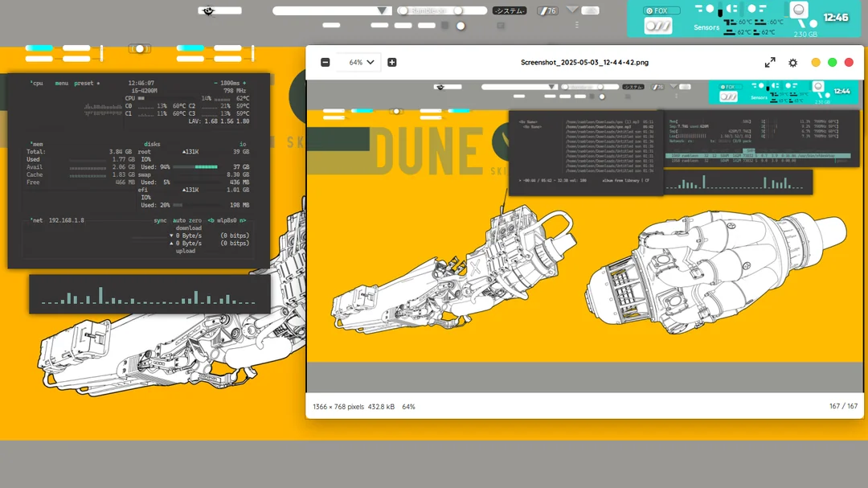This screenshot has height=488, width=868.
Task: Click the '12:46' clock in teal panel
Action: tap(836, 18)
